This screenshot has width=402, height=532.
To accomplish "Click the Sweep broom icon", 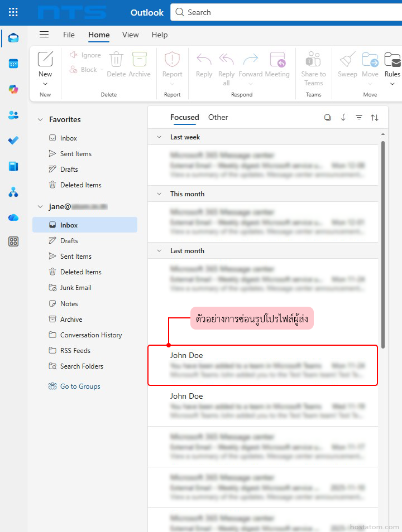I will (347, 59).
